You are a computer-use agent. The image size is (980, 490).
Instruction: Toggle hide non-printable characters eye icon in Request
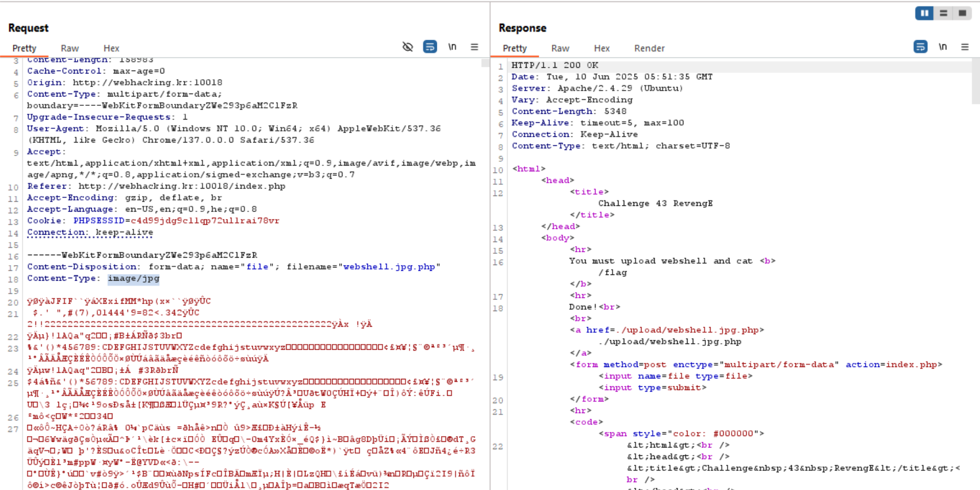(408, 47)
